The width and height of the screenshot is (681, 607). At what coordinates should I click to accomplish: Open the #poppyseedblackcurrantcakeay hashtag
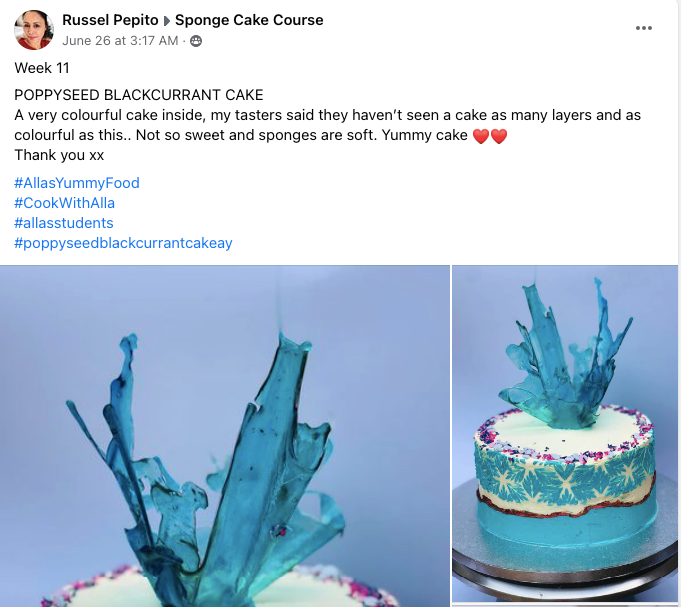pyautogui.click(x=123, y=243)
